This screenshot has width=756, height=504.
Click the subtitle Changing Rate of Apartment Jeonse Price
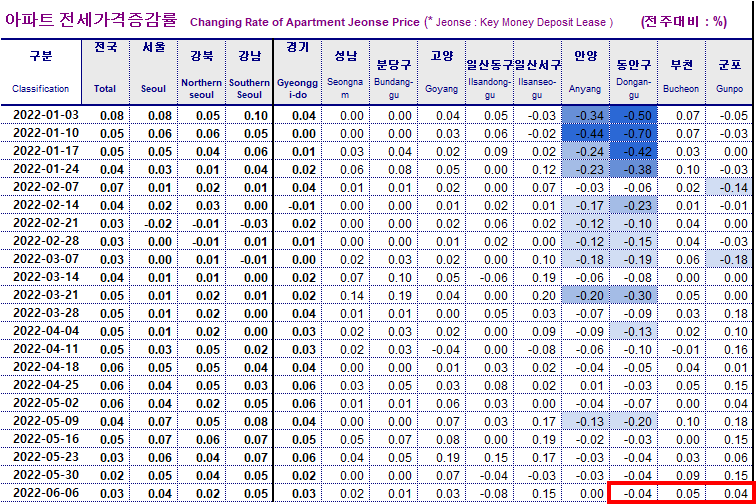click(x=305, y=22)
